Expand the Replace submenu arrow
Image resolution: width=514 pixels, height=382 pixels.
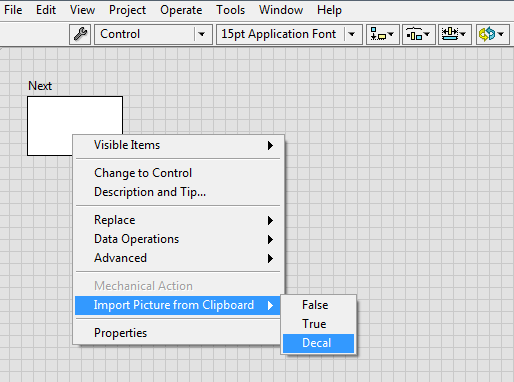coord(270,220)
